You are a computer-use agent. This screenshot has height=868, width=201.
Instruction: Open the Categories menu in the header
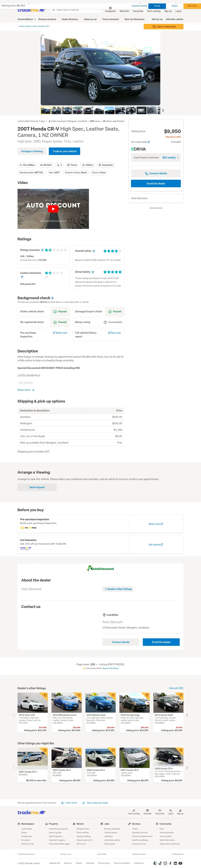[110, 10]
